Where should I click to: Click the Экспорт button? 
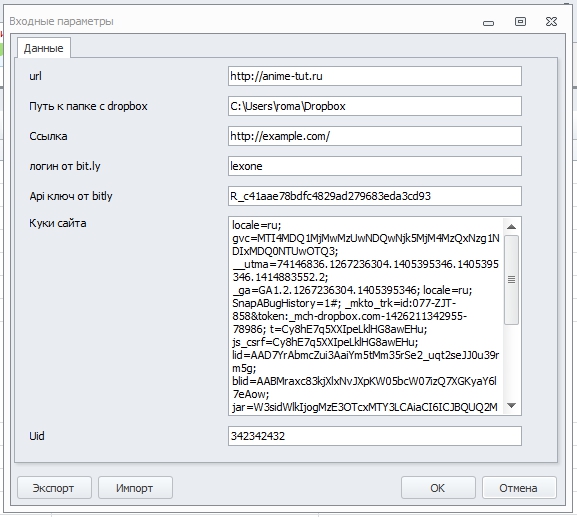tap(54, 488)
